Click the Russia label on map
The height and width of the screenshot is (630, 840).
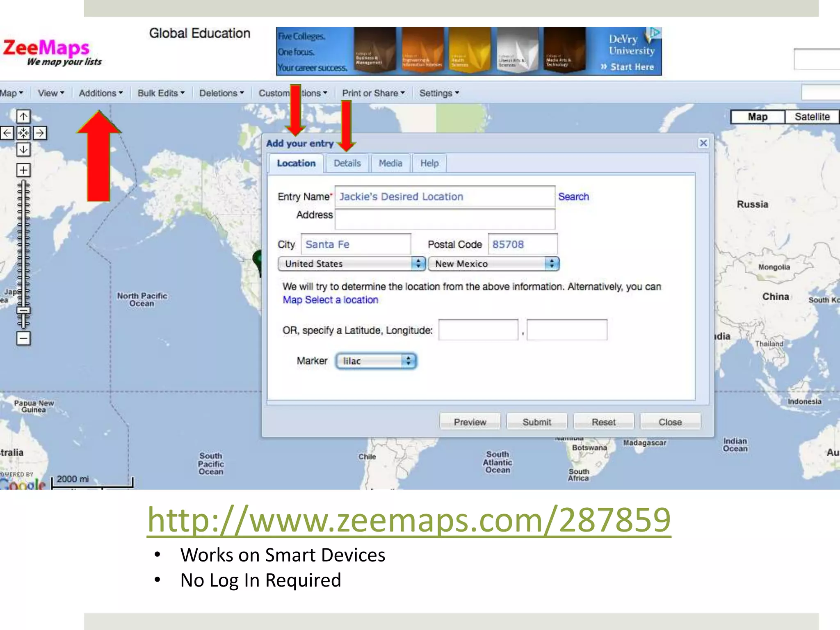point(752,204)
